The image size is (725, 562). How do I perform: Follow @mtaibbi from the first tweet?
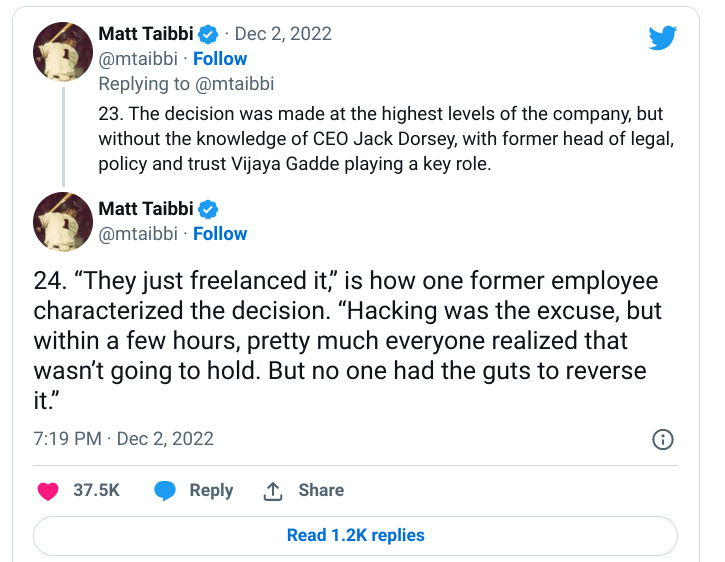click(220, 59)
